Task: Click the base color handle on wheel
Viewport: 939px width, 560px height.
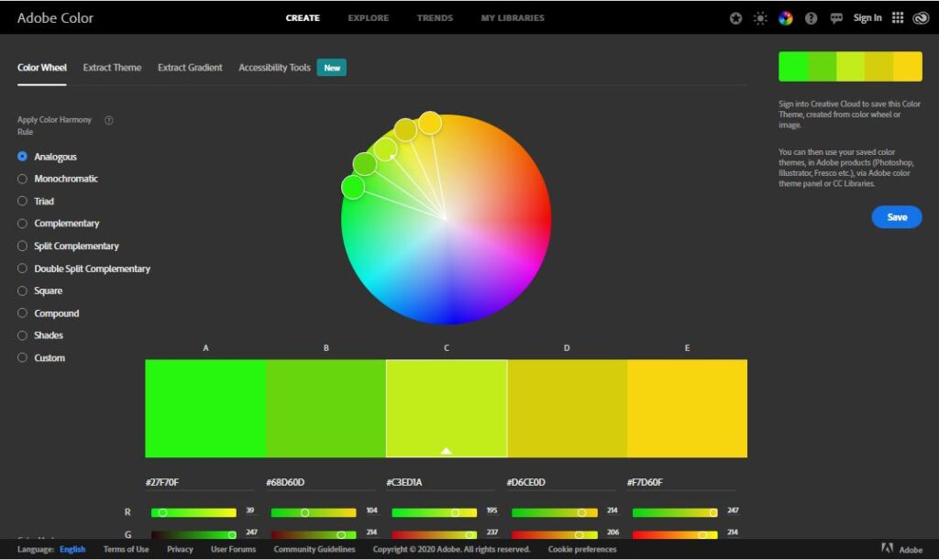Action: pyautogui.click(x=386, y=149)
